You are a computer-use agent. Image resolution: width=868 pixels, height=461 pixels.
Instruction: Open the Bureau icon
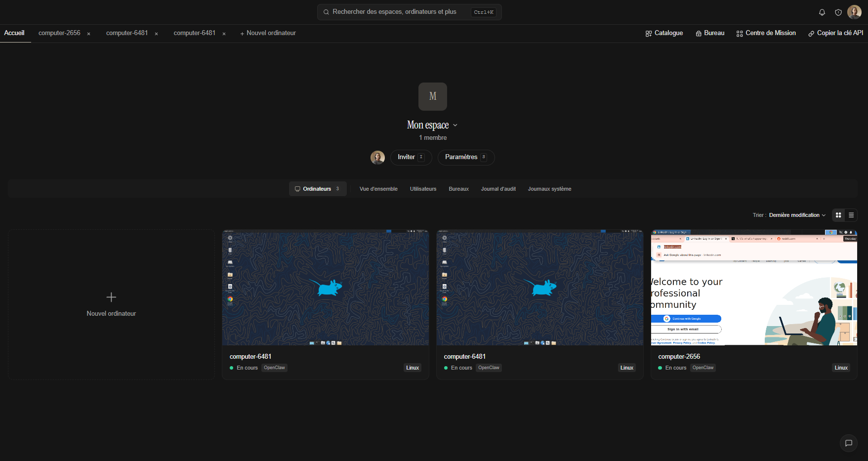[698, 33]
